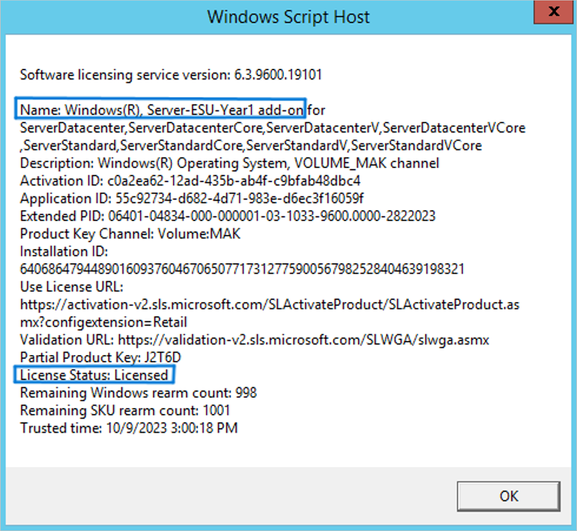This screenshot has height=531, width=577.
Task: Click the Partial Product Key: J2T6D line
Action: (x=100, y=357)
